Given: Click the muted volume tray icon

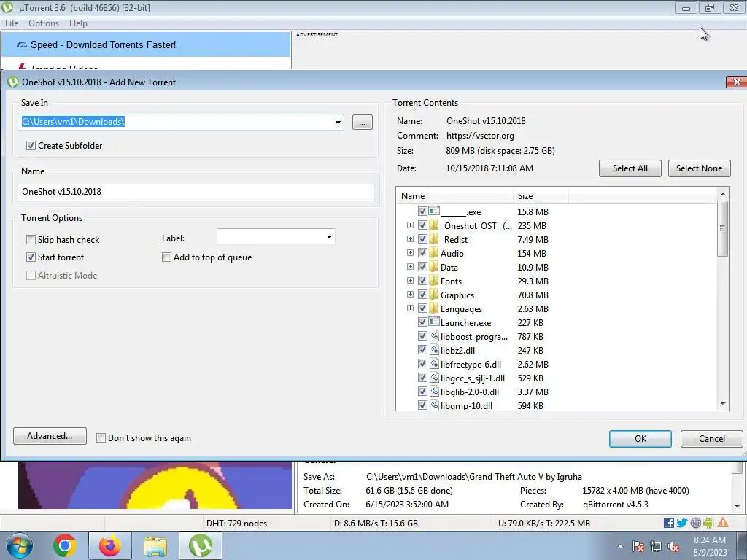Looking at the screenshot, I should (673, 546).
